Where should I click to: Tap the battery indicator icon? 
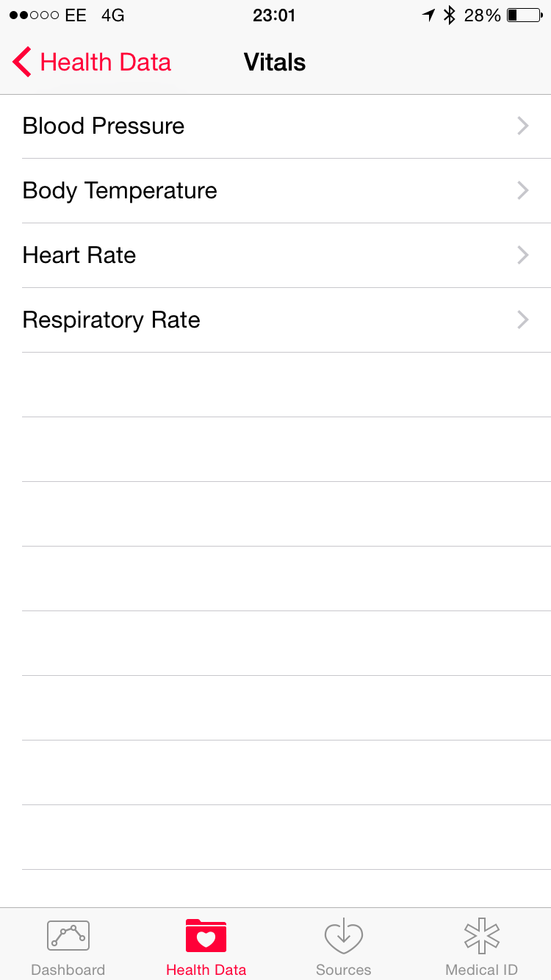click(x=525, y=15)
